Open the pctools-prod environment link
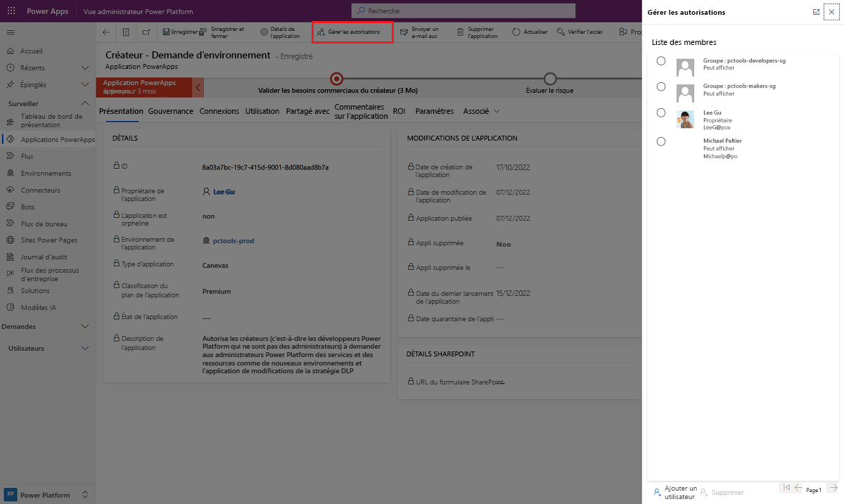The image size is (844, 504). pos(234,240)
